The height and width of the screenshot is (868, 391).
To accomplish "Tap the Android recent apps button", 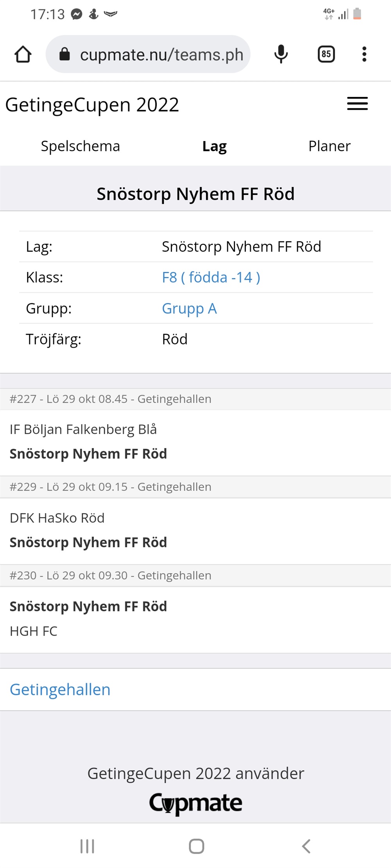I will click(x=87, y=846).
